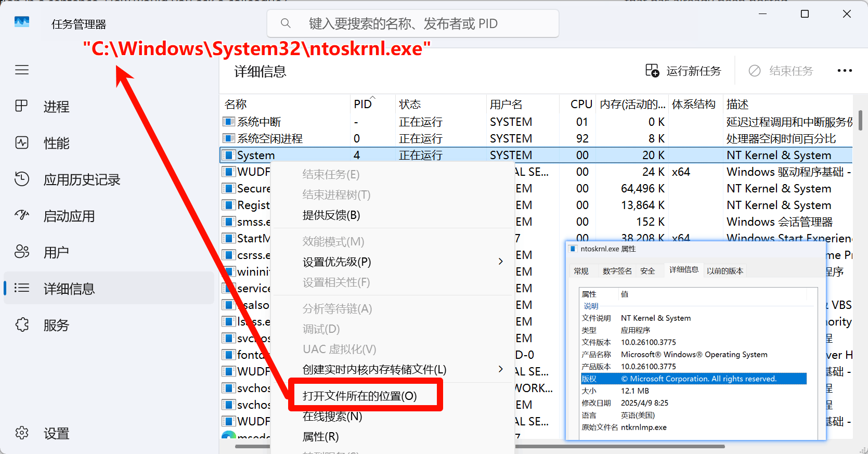Switch to 常规 tab in properties window
The width and height of the screenshot is (868, 454).
pos(581,271)
